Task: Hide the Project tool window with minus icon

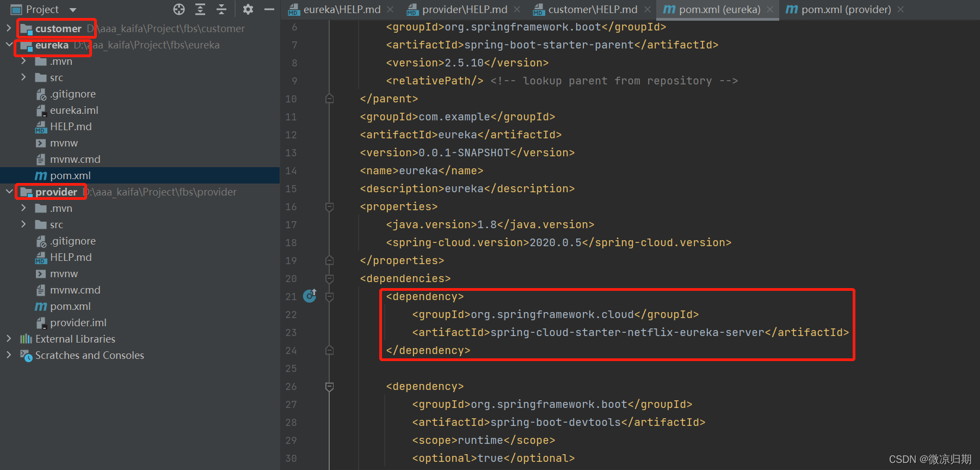Action: pyautogui.click(x=269, y=9)
